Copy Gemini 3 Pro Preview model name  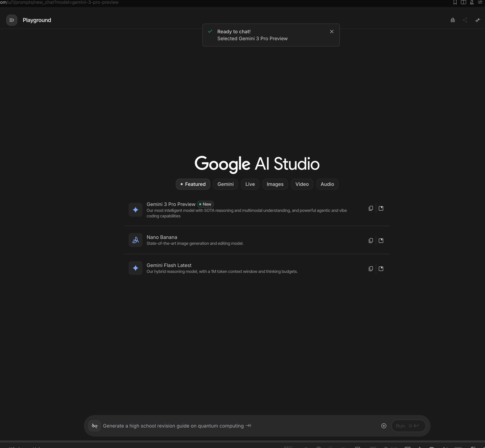coord(370,208)
